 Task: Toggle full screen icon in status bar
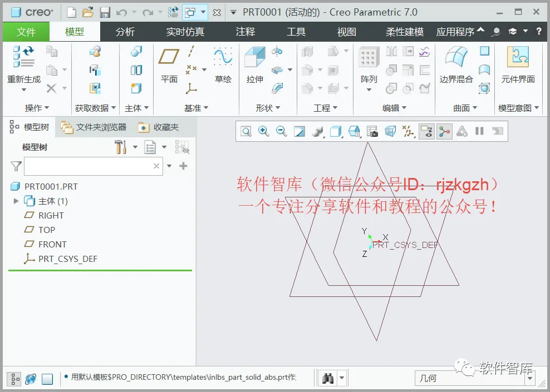[47, 379]
